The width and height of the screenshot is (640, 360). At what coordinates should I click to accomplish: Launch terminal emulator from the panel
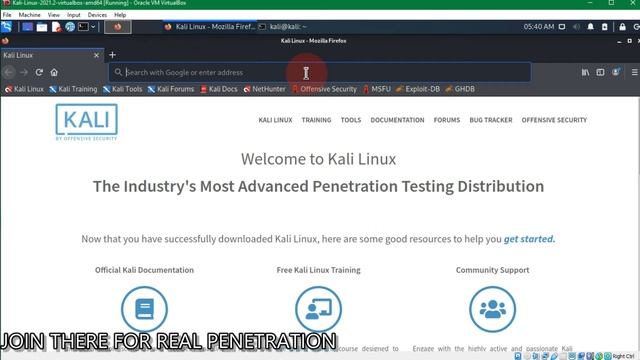pyautogui.click(x=83, y=27)
